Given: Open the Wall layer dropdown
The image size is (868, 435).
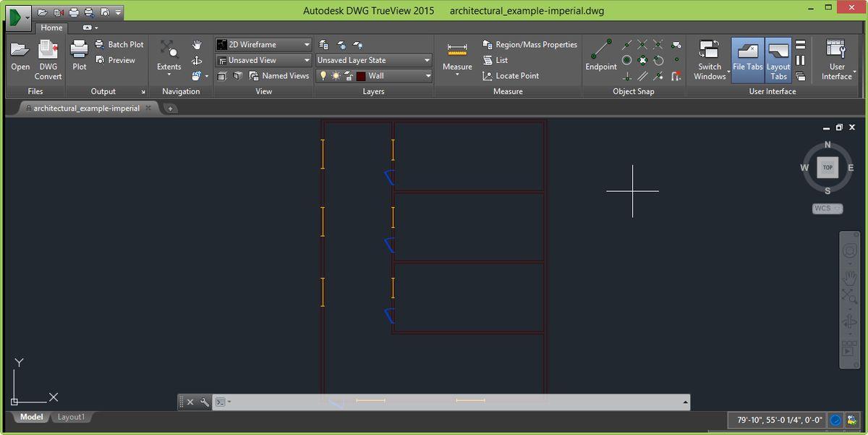Looking at the screenshot, I should [x=428, y=75].
